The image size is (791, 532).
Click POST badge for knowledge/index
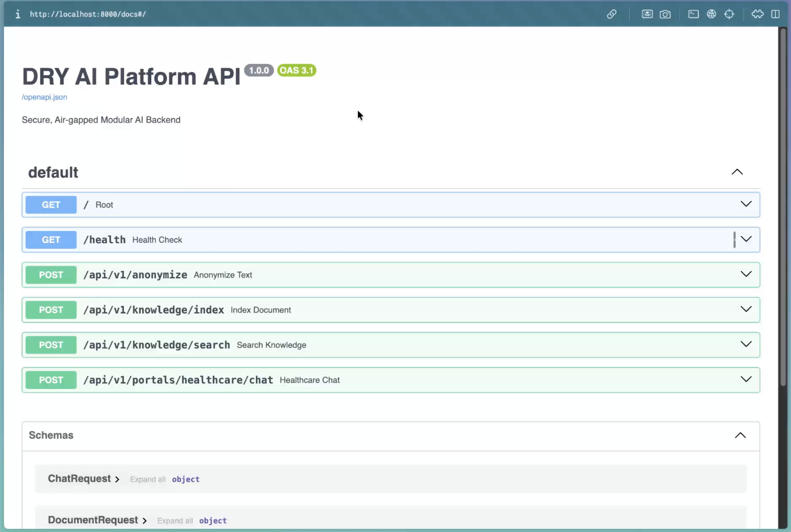pos(51,310)
